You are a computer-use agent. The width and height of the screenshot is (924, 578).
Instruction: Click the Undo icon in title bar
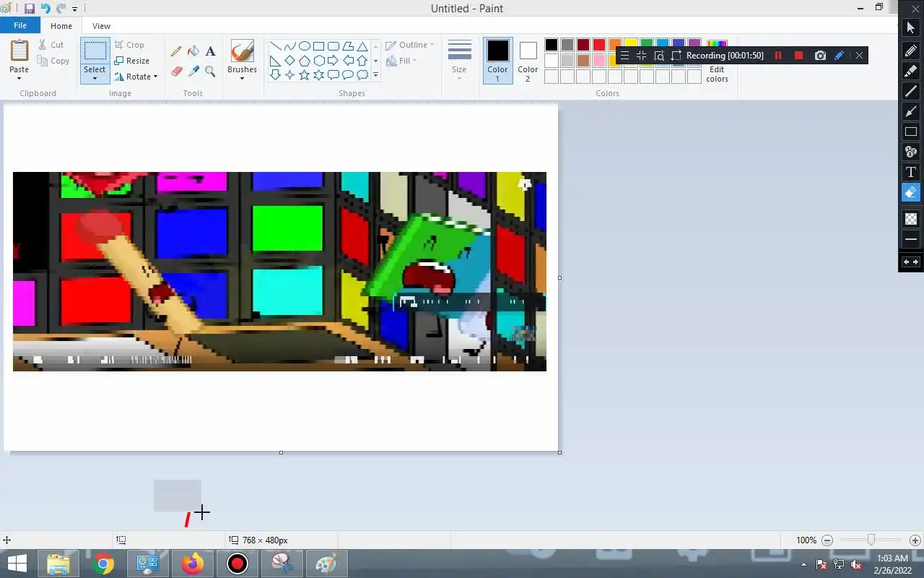(45, 9)
